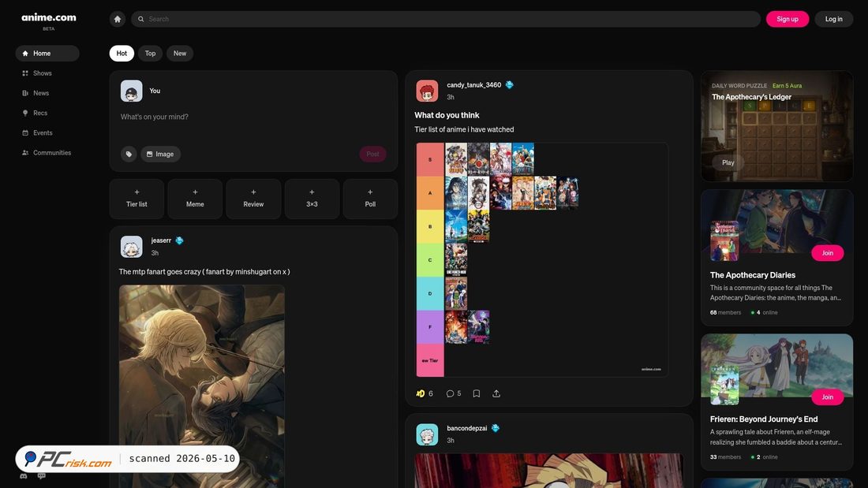The width and height of the screenshot is (868, 488).
Task: Create a new 3×3 post
Action: click(312, 199)
